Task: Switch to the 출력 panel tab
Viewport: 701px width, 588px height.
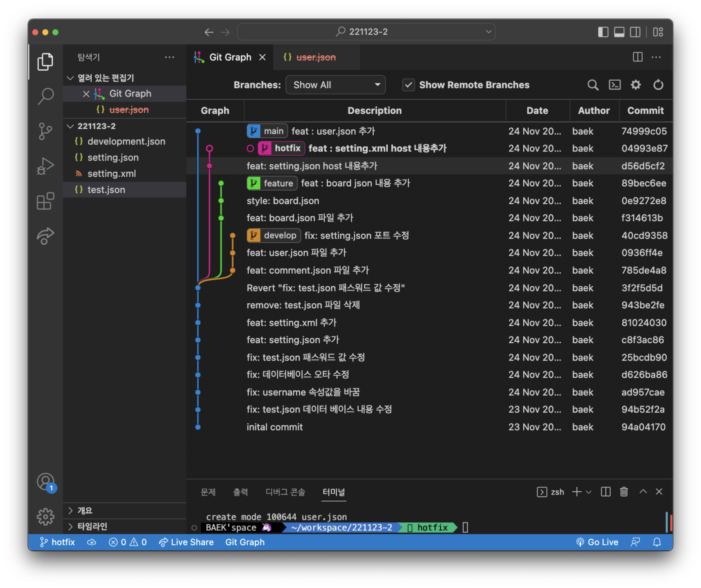Action: tap(240, 492)
